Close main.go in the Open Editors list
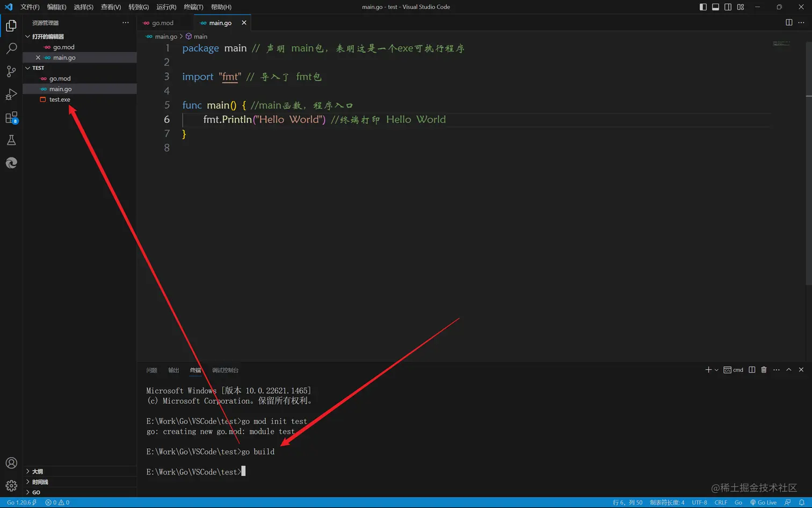This screenshot has height=508, width=812. 38,58
